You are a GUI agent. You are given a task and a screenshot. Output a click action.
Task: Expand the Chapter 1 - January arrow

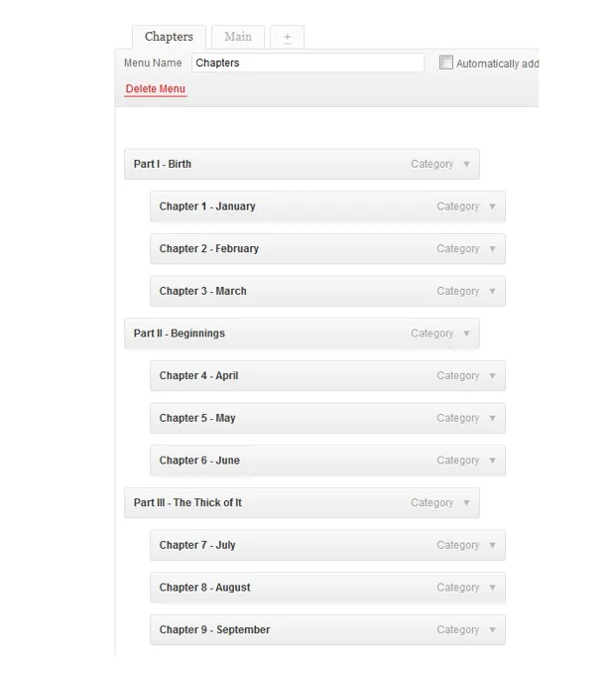[492, 206]
